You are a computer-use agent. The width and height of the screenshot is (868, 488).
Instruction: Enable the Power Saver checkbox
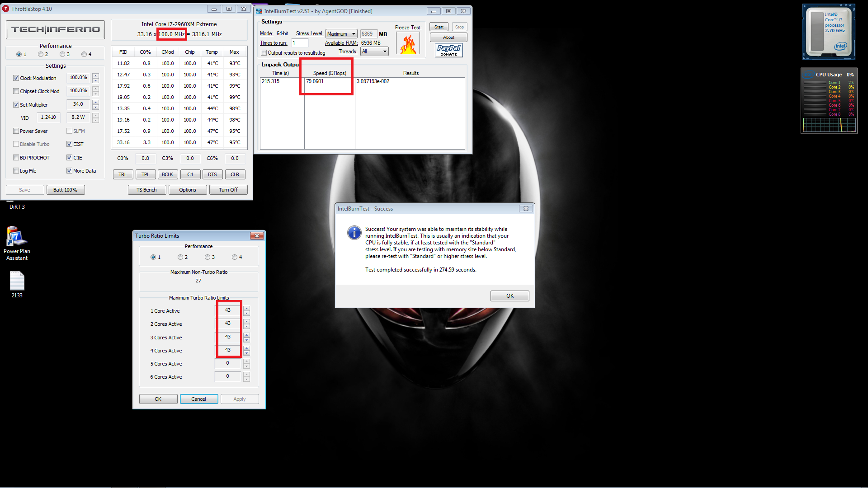(16, 131)
